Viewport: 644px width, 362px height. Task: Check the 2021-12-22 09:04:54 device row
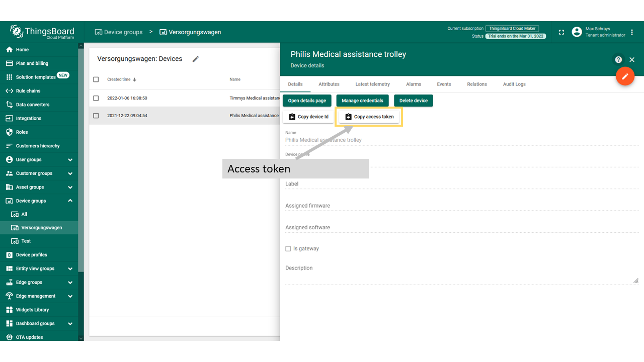96,116
